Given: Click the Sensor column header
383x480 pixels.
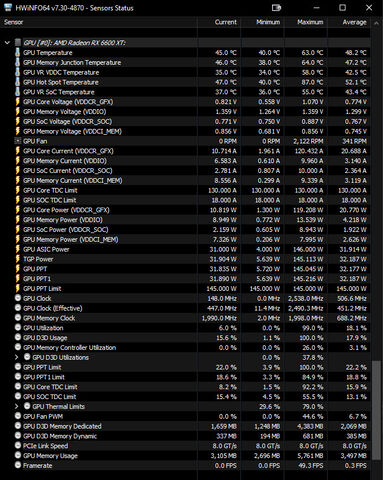Looking at the screenshot, I should [99, 22].
